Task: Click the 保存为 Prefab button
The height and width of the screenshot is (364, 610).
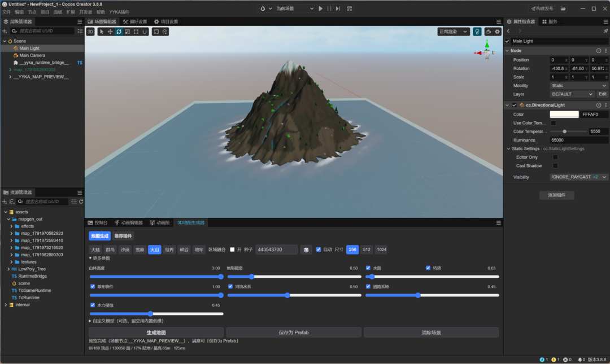Action: 294,332
